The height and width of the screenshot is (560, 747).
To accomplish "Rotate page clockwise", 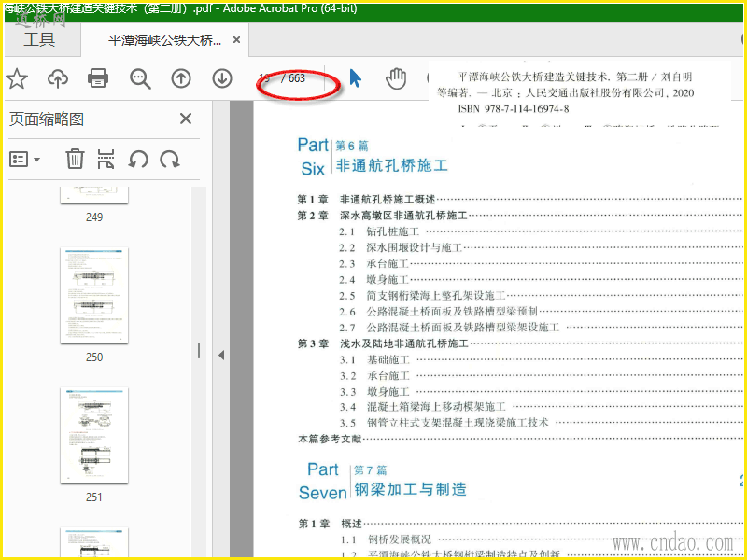I will coord(170,159).
